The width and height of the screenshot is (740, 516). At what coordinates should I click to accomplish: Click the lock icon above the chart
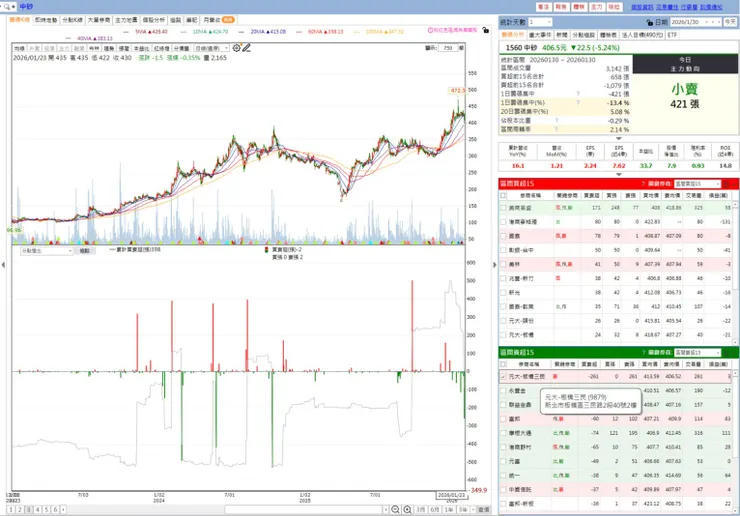(486, 30)
